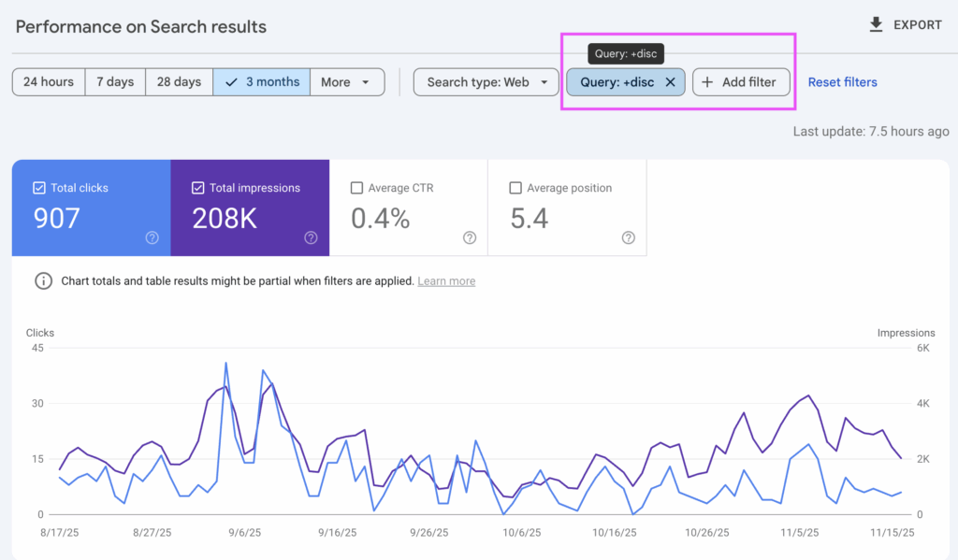
Task: Open the More date range dropdown
Action: pyautogui.click(x=346, y=82)
